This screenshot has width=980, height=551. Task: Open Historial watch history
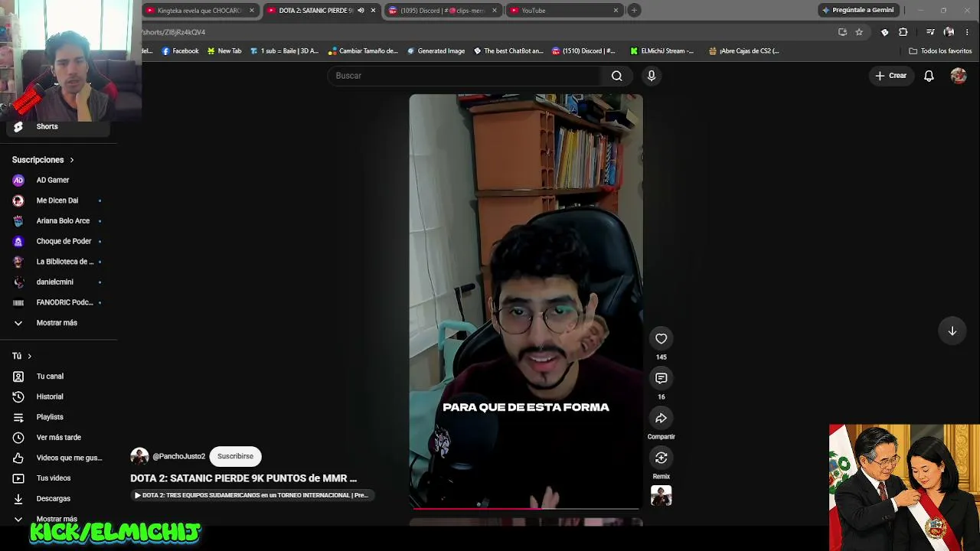(x=59, y=396)
